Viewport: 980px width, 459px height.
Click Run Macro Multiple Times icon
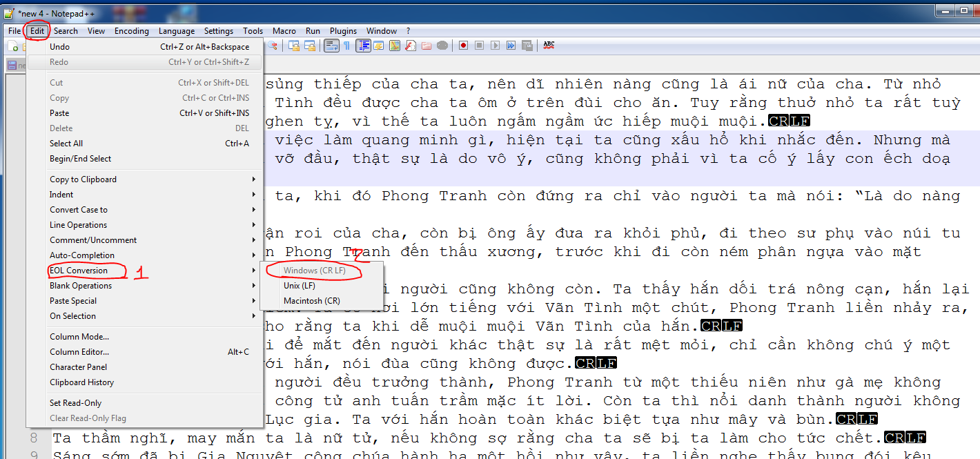coord(511,46)
